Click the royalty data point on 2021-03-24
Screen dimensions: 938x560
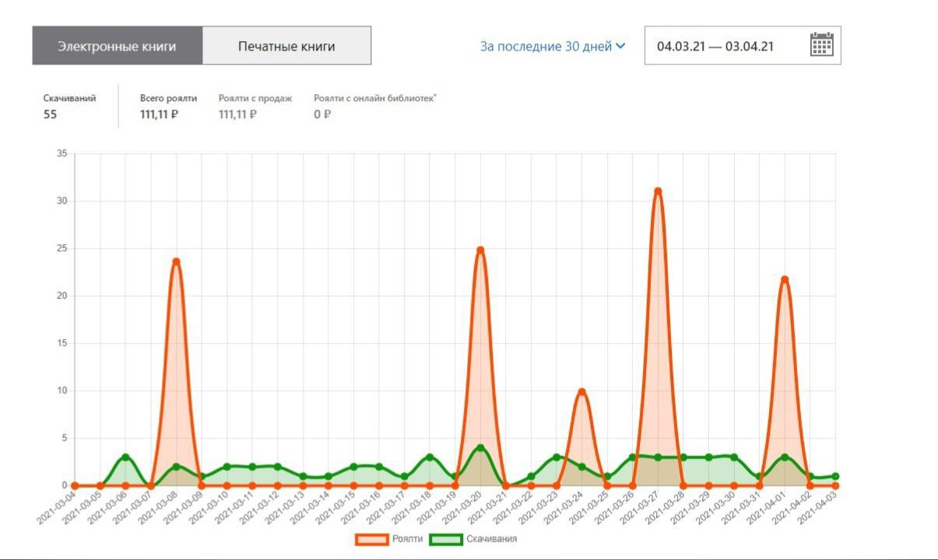click(581, 392)
